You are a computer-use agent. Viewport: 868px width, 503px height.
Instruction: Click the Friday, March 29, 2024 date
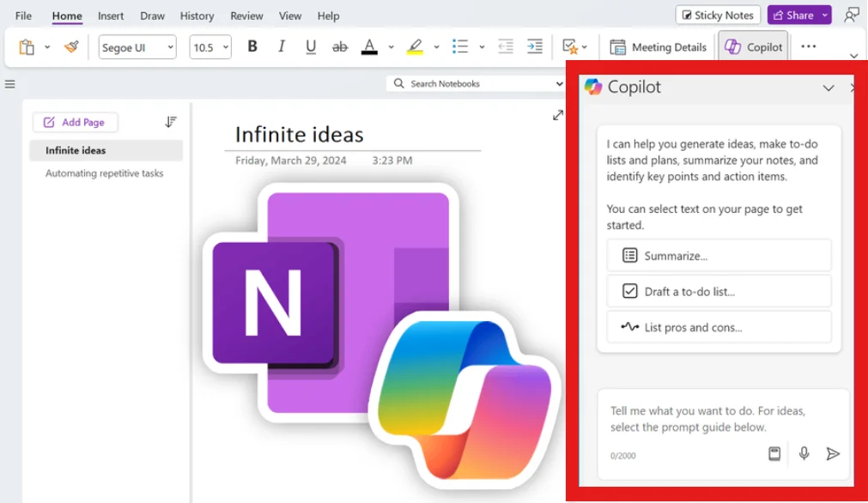(x=291, y=161)
